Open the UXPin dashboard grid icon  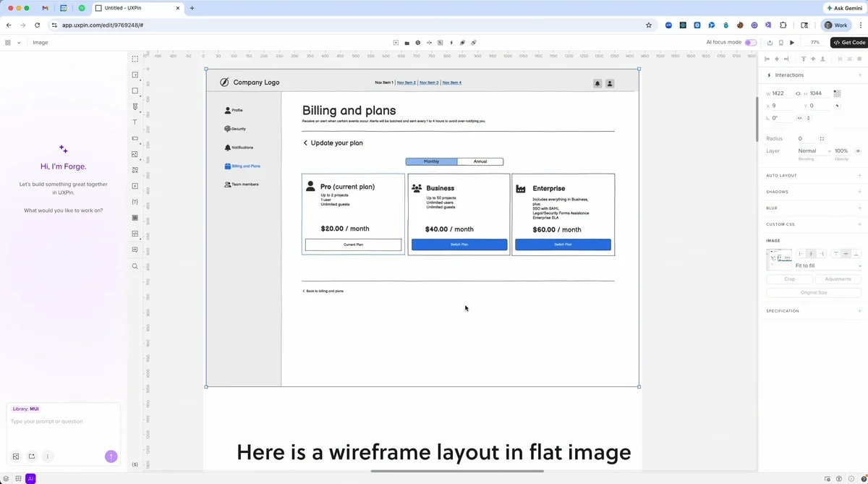point(8,43)
